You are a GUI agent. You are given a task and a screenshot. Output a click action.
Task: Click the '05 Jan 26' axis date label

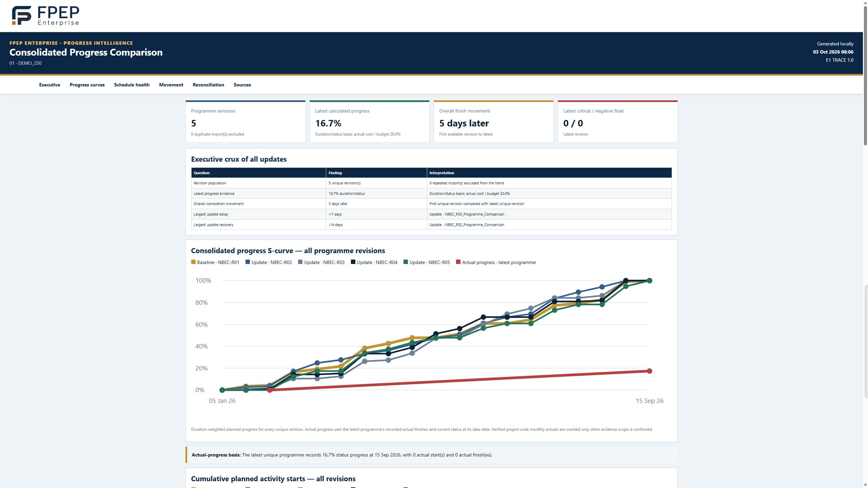click(222, 401)
